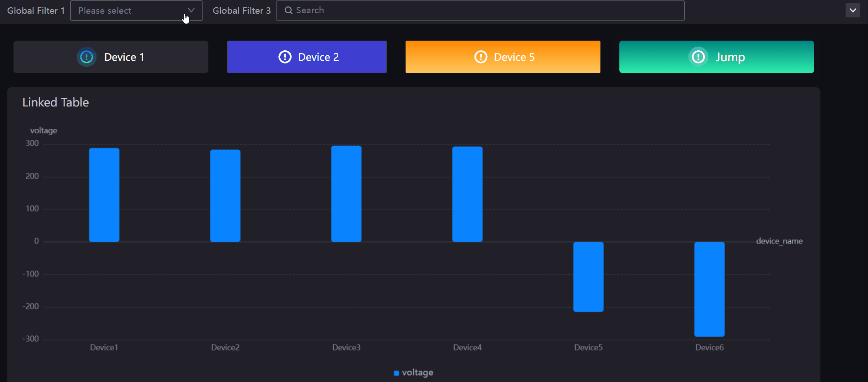Screen dimensions: 868x382
Task: Click the alert icon on Jump button
Action: [698, 57]
